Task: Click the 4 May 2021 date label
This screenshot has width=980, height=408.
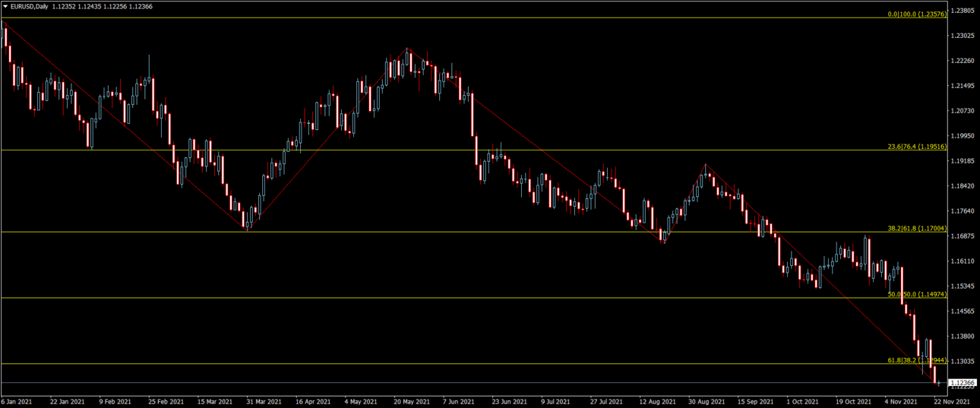Action: (361, 401)
